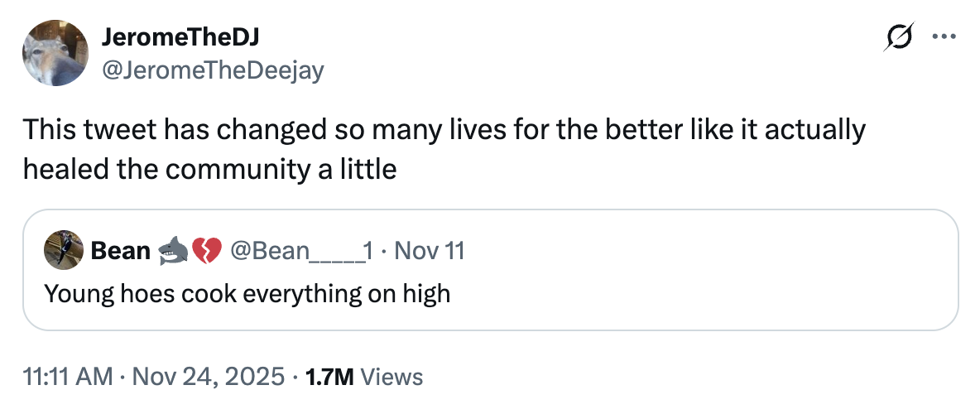The height and width of the screenshot is (414, 980).
Task: Select the Nov 24, 2025 date
Action: coord(209,377)
